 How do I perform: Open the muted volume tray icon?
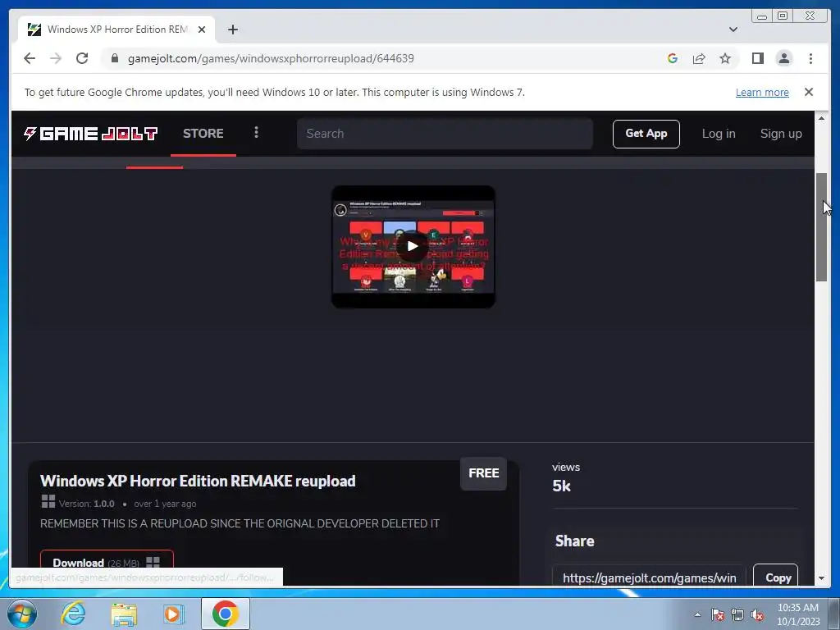point(757,614)
